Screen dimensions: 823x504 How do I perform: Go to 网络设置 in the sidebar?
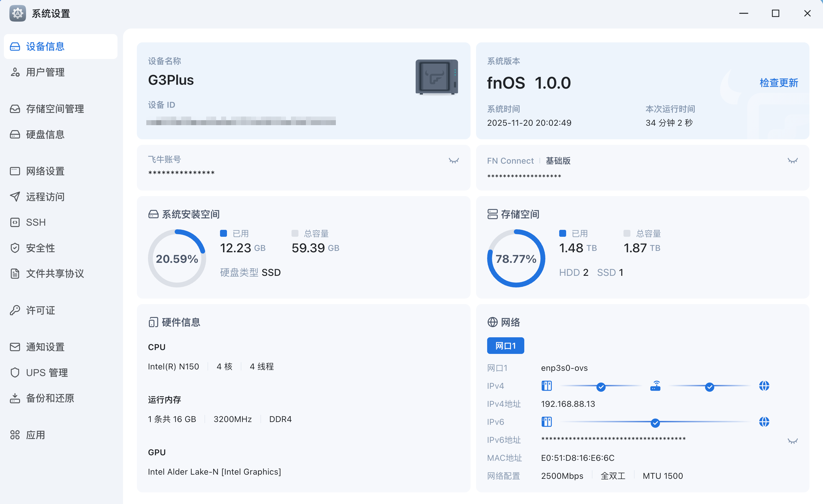click(45, 171)
